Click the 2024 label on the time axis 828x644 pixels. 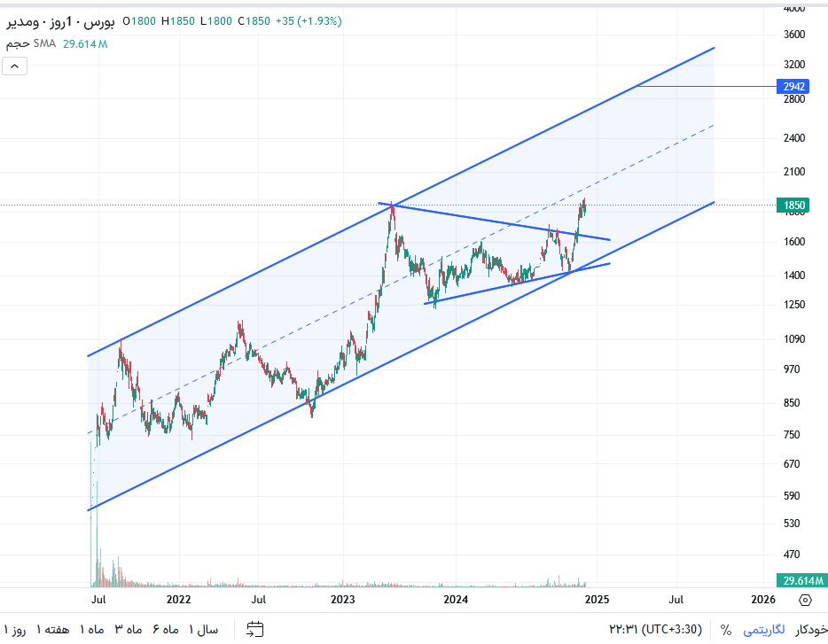coord(456,600)
